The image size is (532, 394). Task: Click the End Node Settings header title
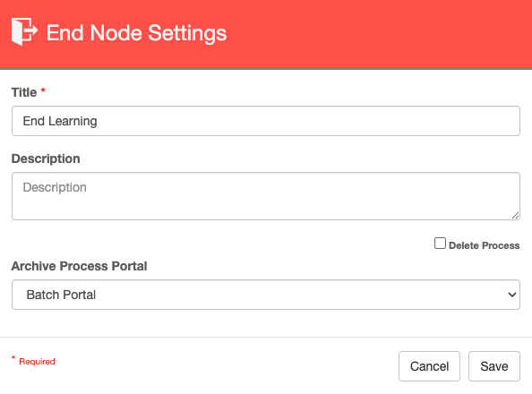click(136, 33)
